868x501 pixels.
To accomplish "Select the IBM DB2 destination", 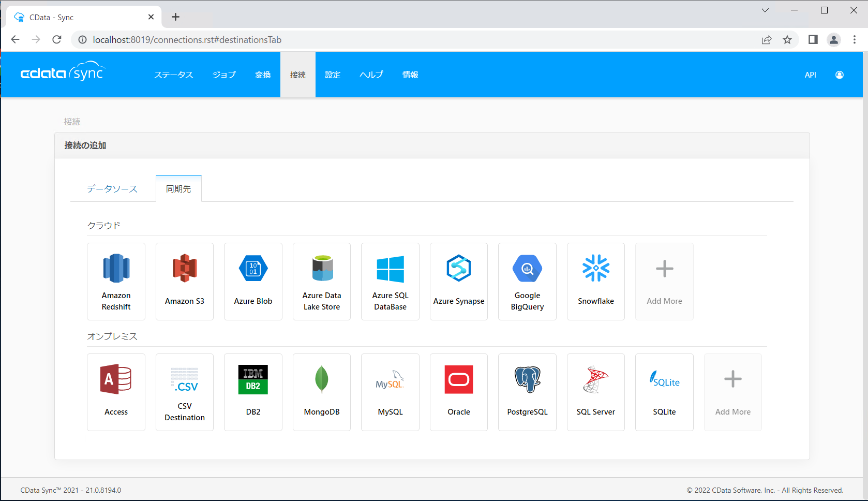I will tap(253, 392).
